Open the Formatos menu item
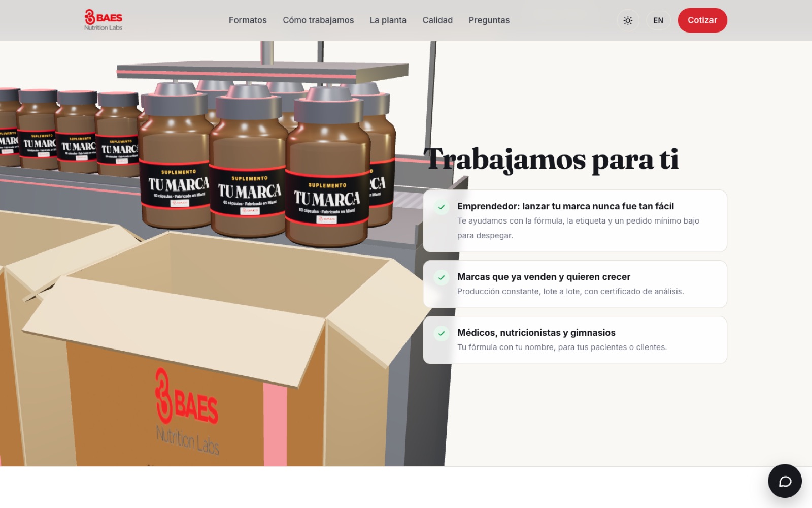Image resolution: width=812 pixels, height=508 pixels. (248, 20)
